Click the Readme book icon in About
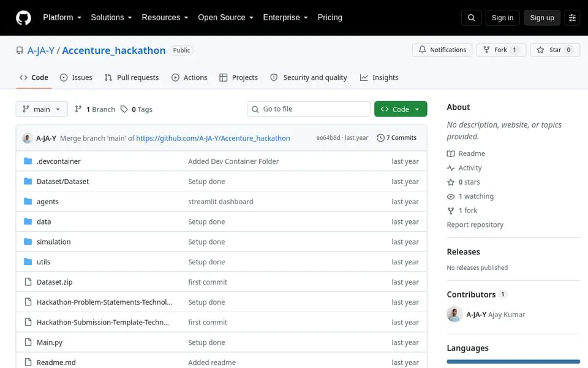Image resolution: width=588 pixels, height=368 pixels. click(x=451, y=153)
